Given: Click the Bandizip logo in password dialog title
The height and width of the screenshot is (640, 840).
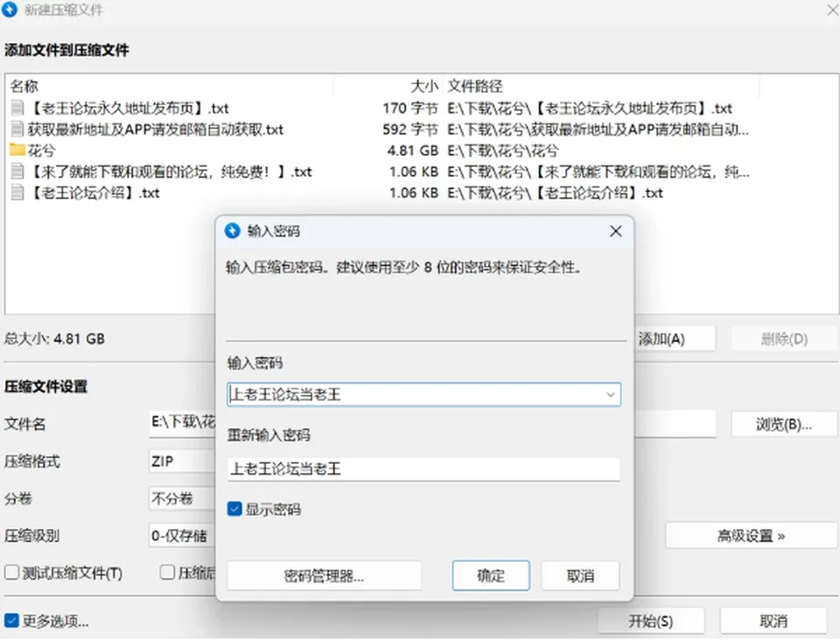Looking at the screenshot, I should (x=233, y=231).
